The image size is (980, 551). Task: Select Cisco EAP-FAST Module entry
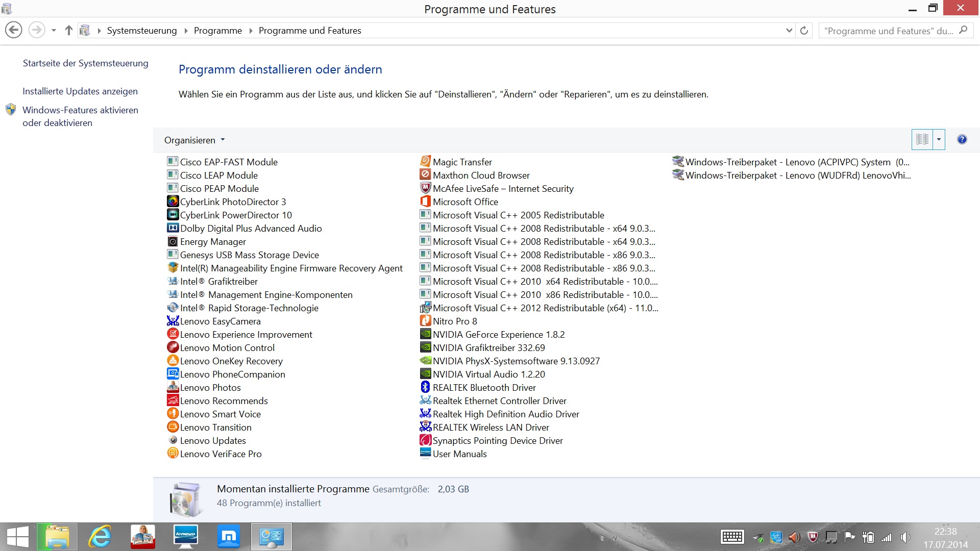click(223, 162)
